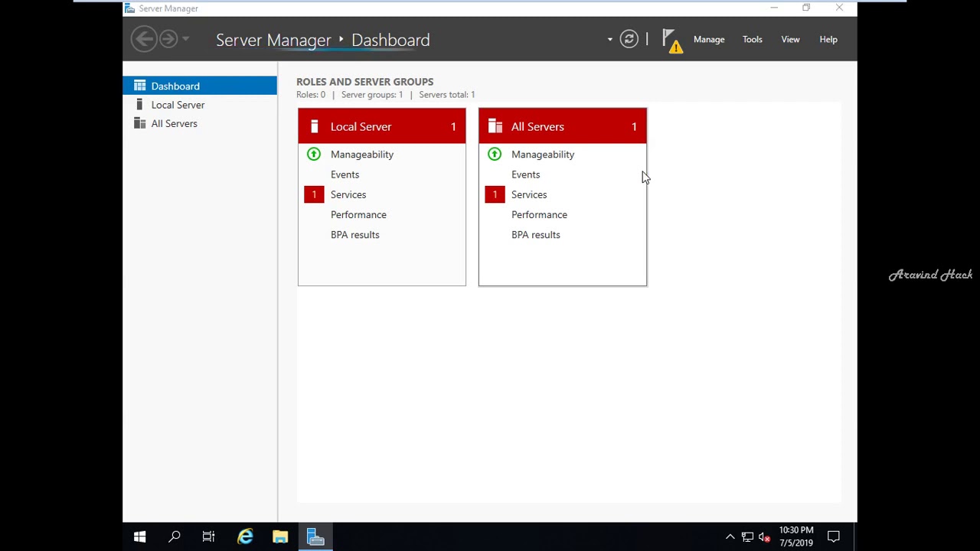Click the muted volume tray icon
This screenshot has height=551, width=980.
pos(764,537)
